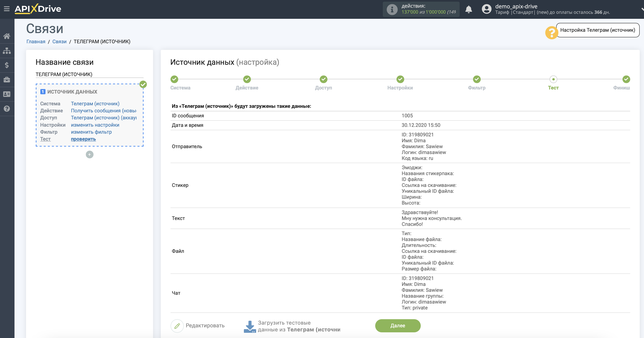Click the actions info icon
The height and width of the screenshot is (338, 644).
tap(392, 10)
